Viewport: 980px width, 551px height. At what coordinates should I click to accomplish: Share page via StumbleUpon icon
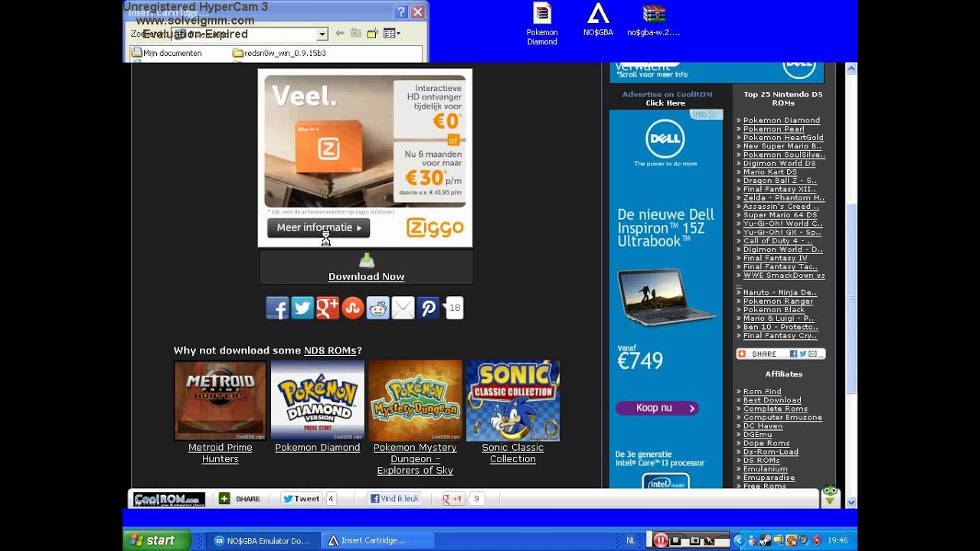pyautogui.click(x=353, y=308)
